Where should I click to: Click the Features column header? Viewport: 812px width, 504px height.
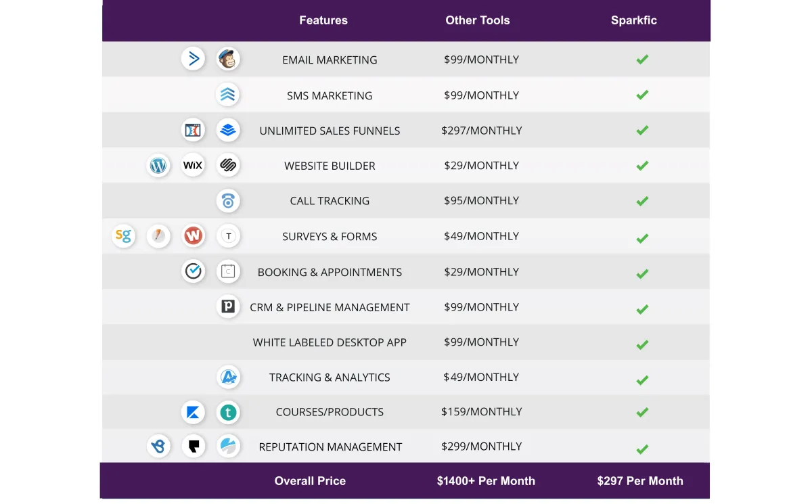coord(323,20)
